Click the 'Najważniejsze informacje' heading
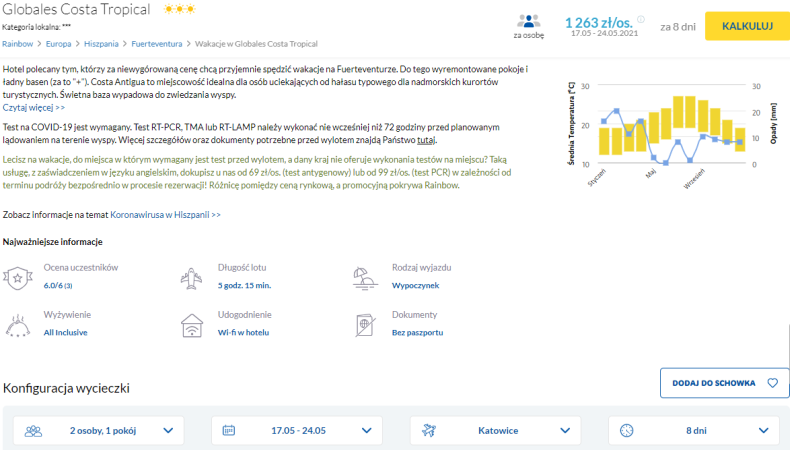The width and height of the screenshot is (790, 450). tap(52, 242)
